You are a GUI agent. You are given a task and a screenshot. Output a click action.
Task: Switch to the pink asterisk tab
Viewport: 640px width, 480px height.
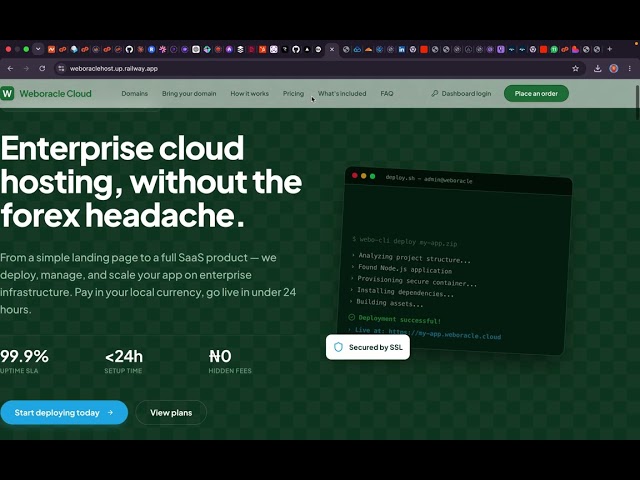point(162,49)
